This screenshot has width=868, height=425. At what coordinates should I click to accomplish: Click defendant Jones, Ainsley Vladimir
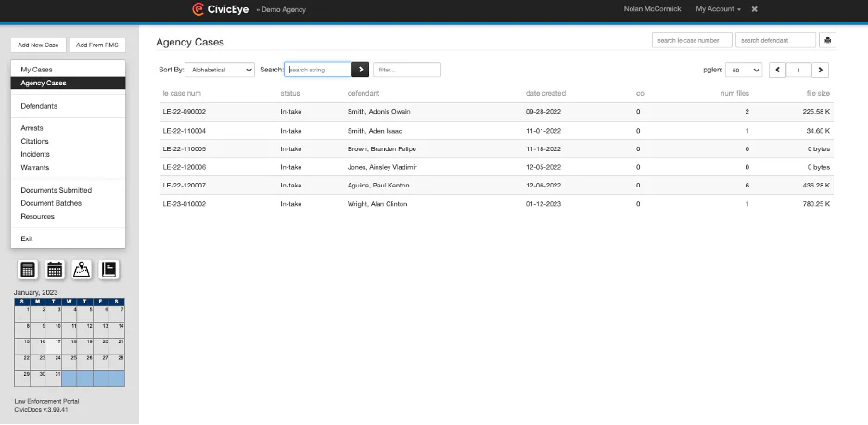[382, 167]
